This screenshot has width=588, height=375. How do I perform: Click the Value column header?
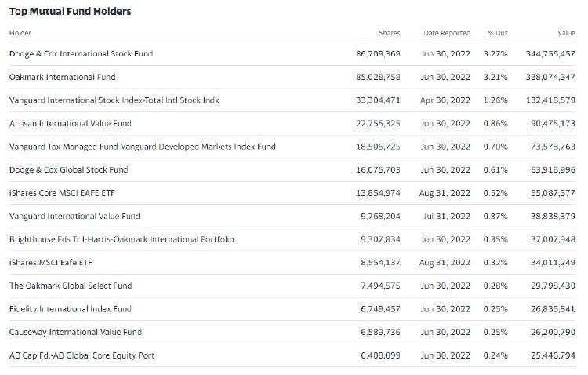(566, 33)
